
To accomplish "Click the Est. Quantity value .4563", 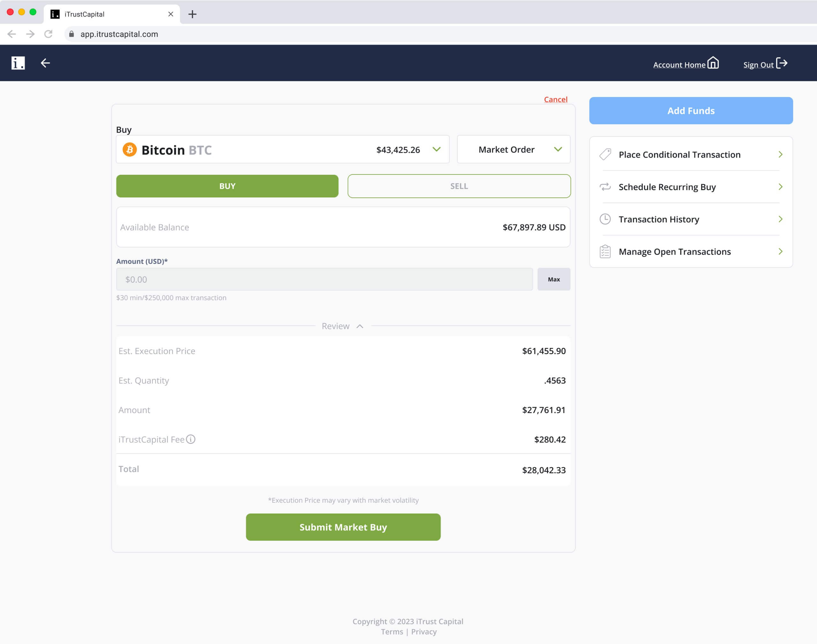I will (x=555, y=381).
